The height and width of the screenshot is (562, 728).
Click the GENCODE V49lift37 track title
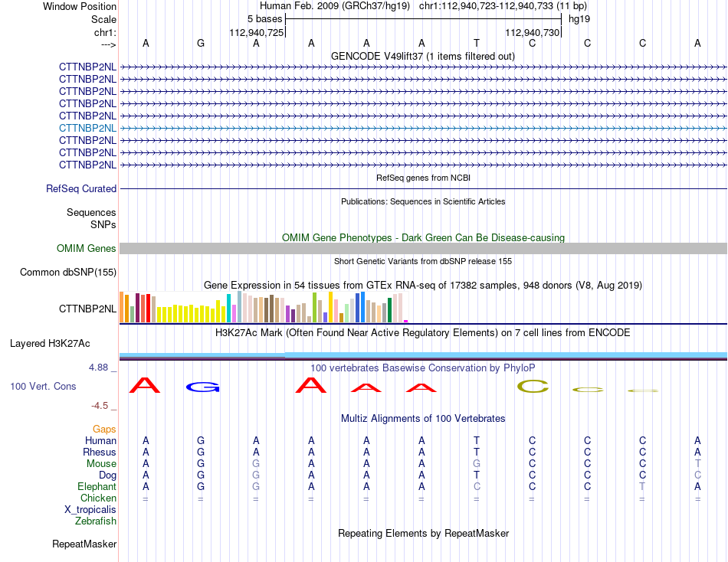[423, 57]
